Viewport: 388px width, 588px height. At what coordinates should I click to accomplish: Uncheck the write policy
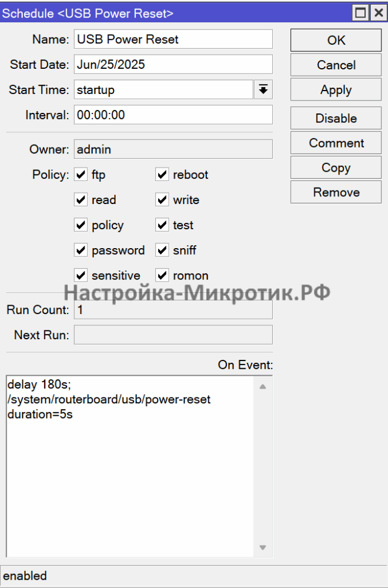pos(162,200)
